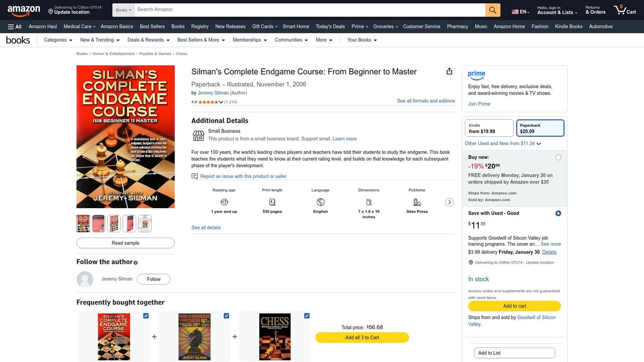Screen dimensions: 644x362
Task: Uncheck the Silman's Endgame Course bundle checkbox
Action: click(145, 315)
